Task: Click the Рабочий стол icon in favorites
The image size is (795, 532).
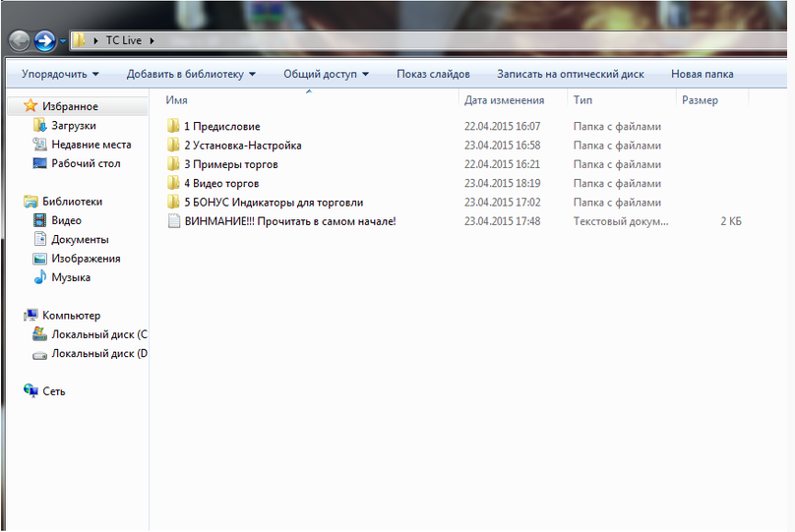Action: pyautogui.click(x=39, y=164)
